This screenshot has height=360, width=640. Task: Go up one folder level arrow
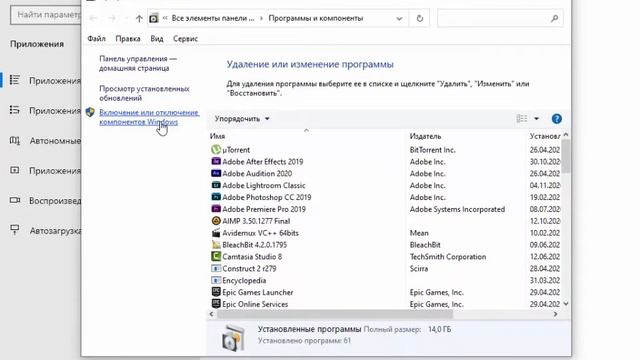tap(139, 18)
